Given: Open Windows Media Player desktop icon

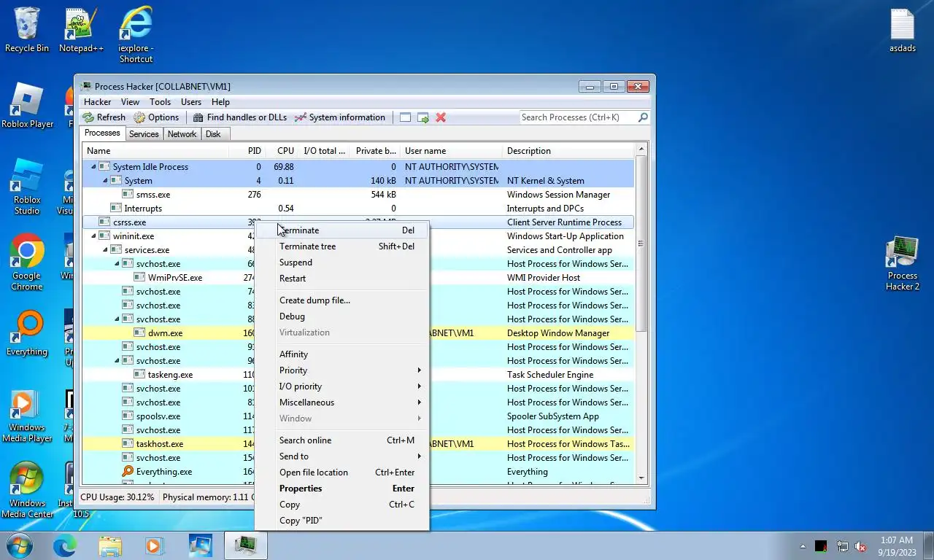Looking at the screenshot, I should tap(27, 416).
